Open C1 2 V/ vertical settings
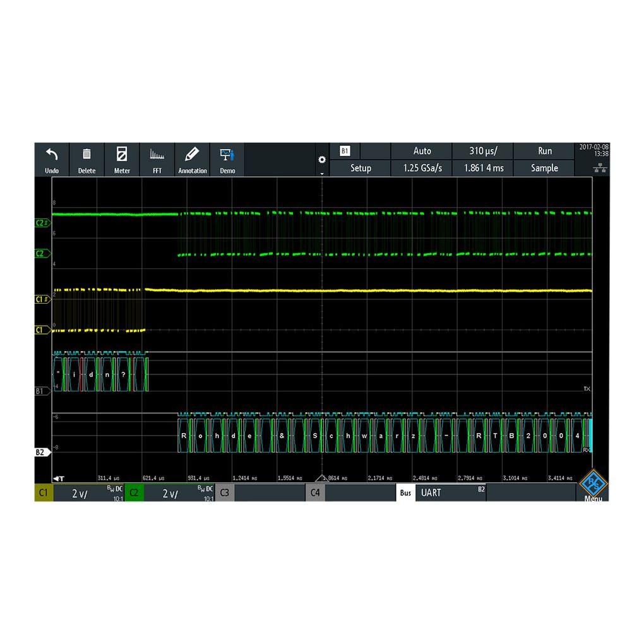Viewport: 644px width, 644px height. pos(89,493)
